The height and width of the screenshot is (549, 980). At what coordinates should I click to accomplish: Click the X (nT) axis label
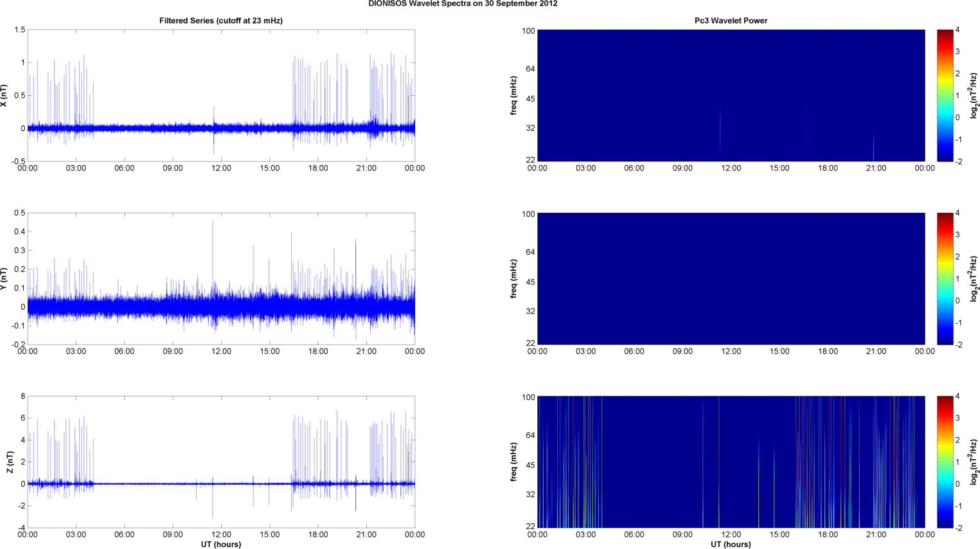point(4,96)
